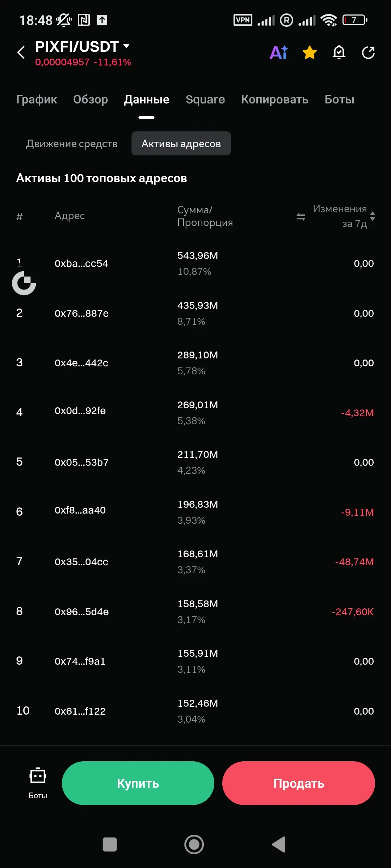Open the price alert bell icon
This screenshot has height=868, width=391.
coord(339,52)
